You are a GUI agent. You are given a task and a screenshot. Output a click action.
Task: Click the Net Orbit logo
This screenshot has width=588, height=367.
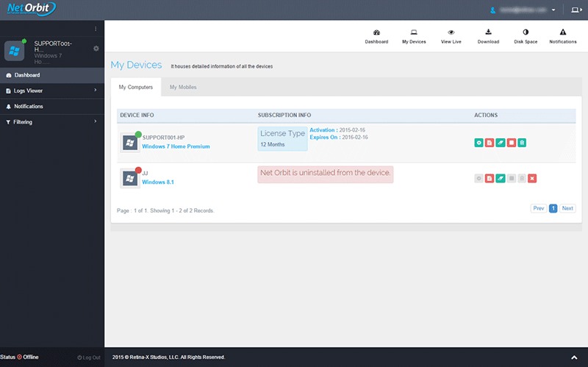click(32, 9)
